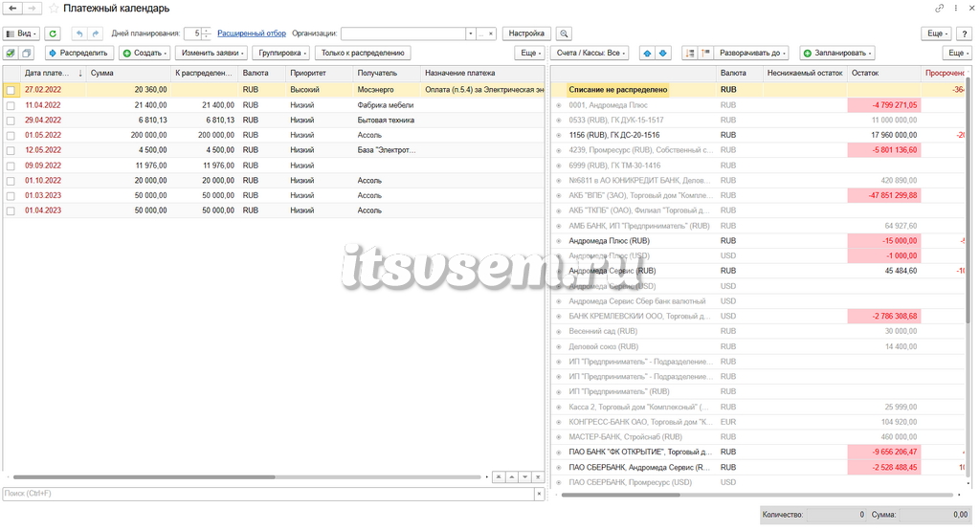The height and width of the screenshot is (530, 980).
Task: Open help with the question mark button
Action: 965,33
